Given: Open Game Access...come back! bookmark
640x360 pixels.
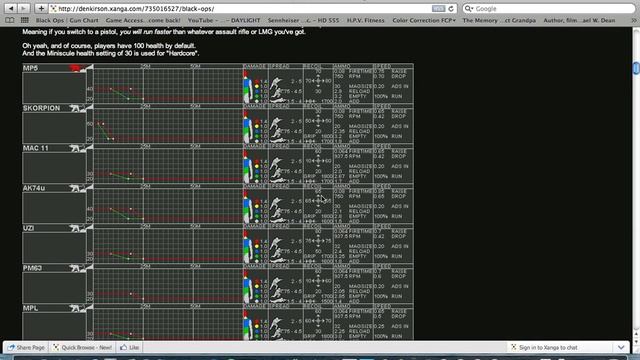Looking at the screenshot, I should click(143, 20).
